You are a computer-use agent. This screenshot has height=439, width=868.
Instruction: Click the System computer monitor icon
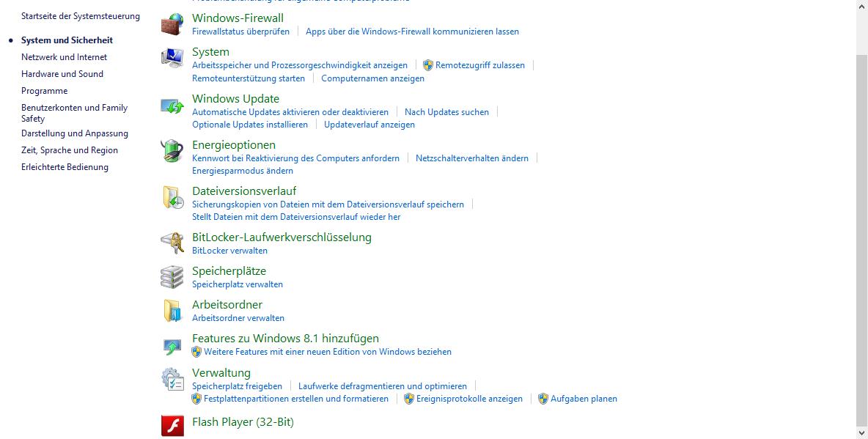pos(172,58)
